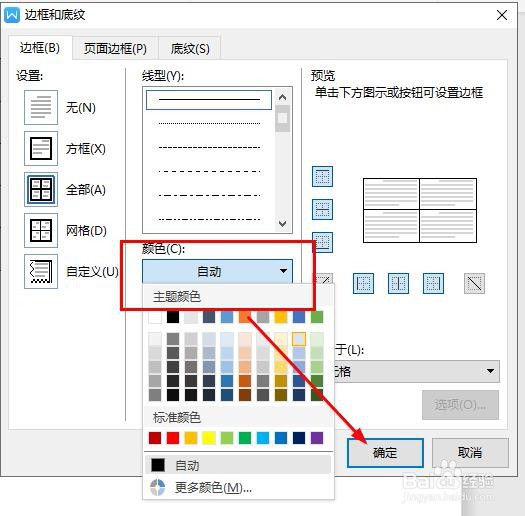Toggle the horizontal inside border preview button

pos(322,209)
